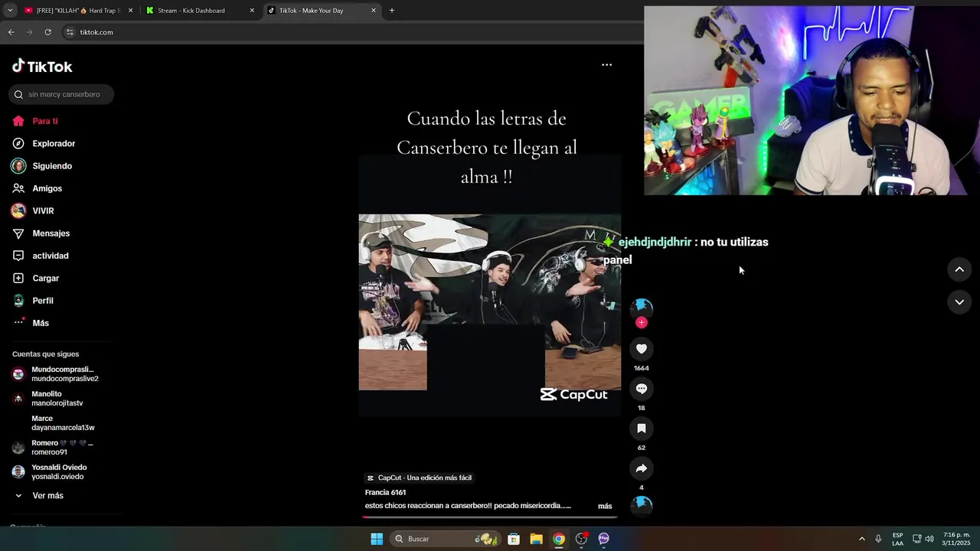The image size is (980, 551).
Task: Focus the TikTok search field
Action: coord(61,94)
